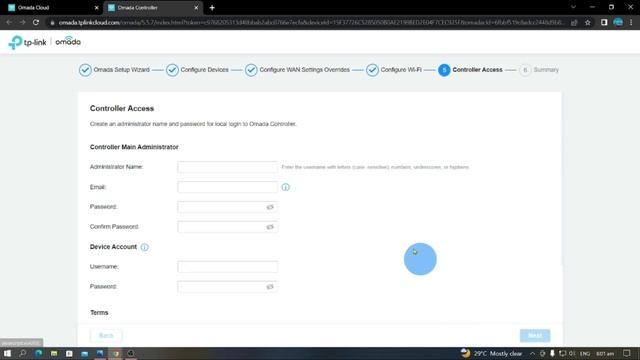
Task: Click the Next button
Action: [535, 336]
